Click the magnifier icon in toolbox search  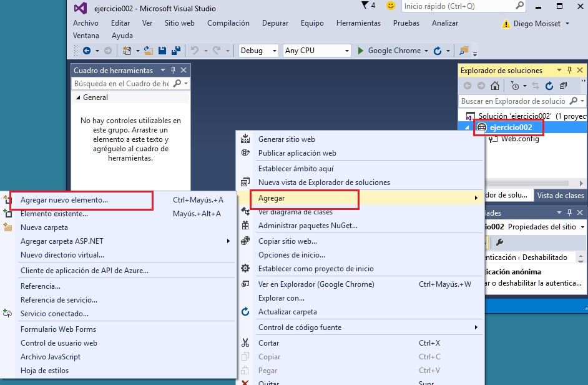tap(177, 83)
